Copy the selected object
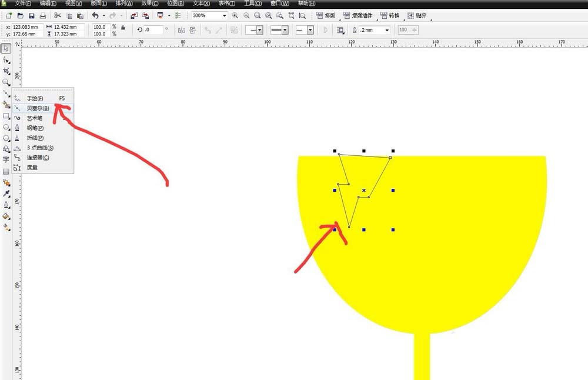 pos(69,15)
